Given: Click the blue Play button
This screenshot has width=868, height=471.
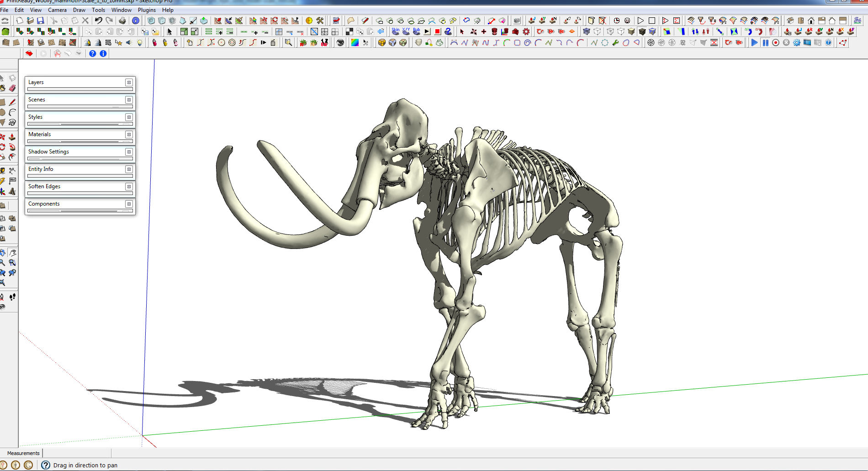Looking at the screenshot, I should [x=755, y=42].
